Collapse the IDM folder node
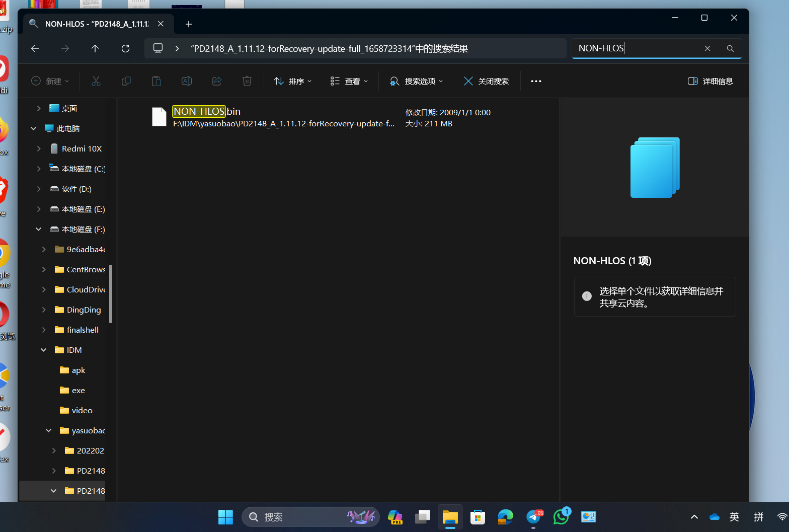Screen dimensions: 789x532 coord(44,350)
